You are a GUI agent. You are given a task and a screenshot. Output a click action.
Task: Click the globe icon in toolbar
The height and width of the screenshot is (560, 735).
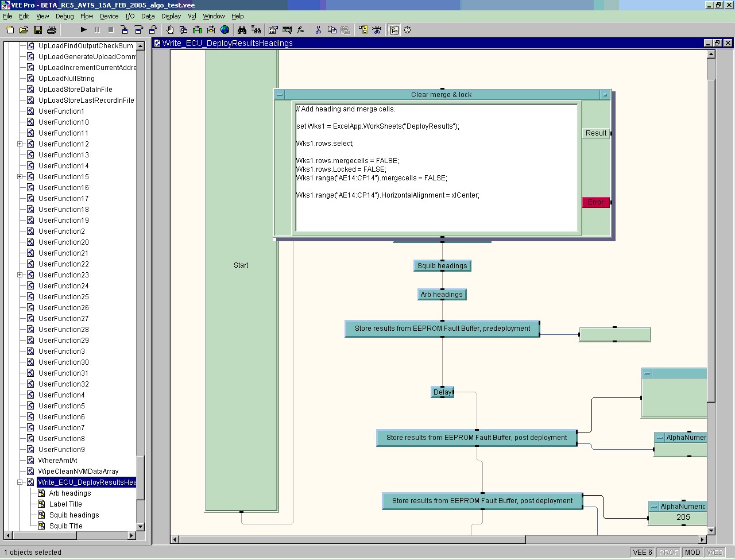pos(225,30)
